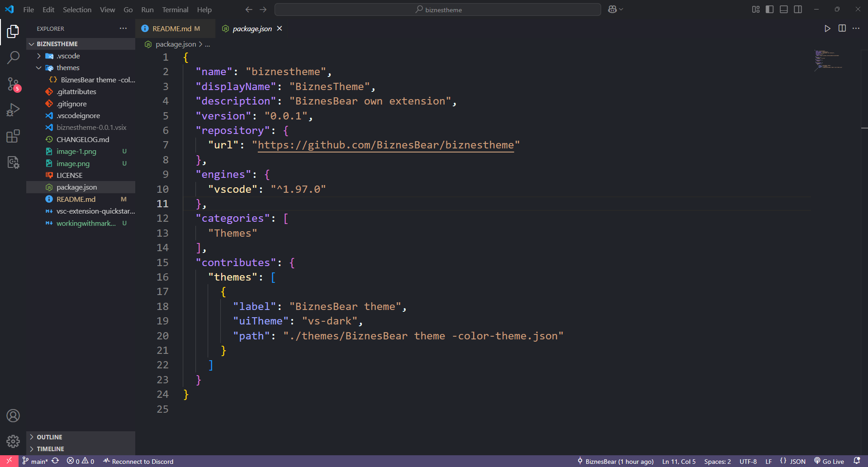Screen dimensions: 868x467
Task: Collapse the themes folder
Action: [x=81, y=68]
